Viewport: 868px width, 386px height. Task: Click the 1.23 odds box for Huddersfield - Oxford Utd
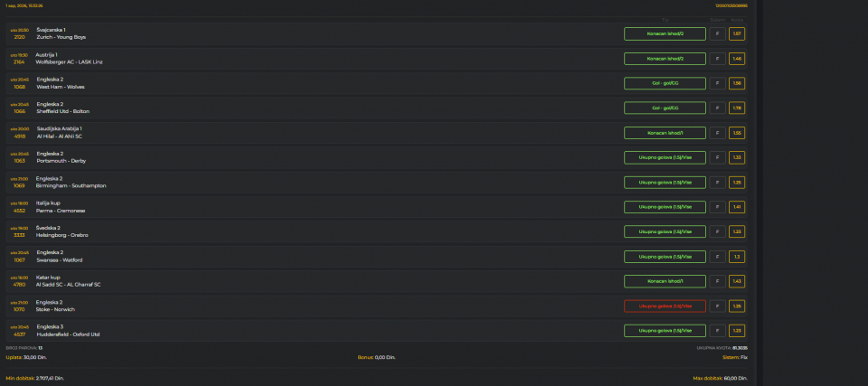(737, 331)
